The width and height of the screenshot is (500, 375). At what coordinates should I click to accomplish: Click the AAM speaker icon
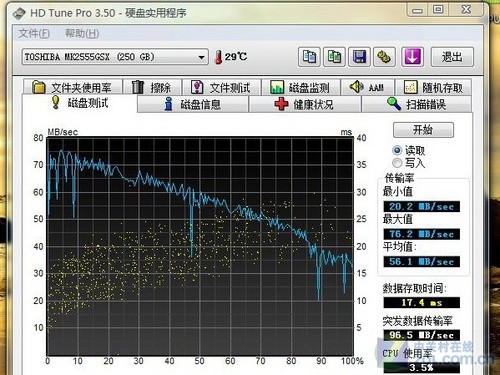tap(356, 87)
